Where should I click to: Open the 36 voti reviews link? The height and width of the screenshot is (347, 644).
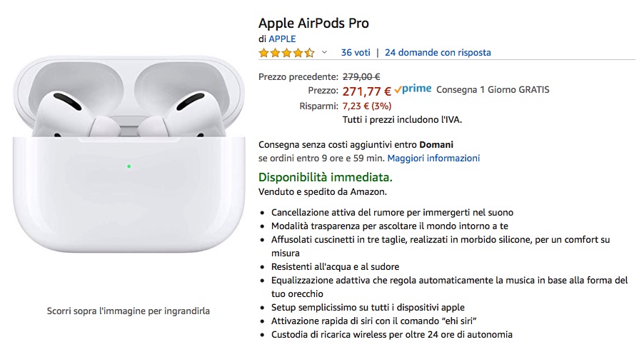(356, 52)
